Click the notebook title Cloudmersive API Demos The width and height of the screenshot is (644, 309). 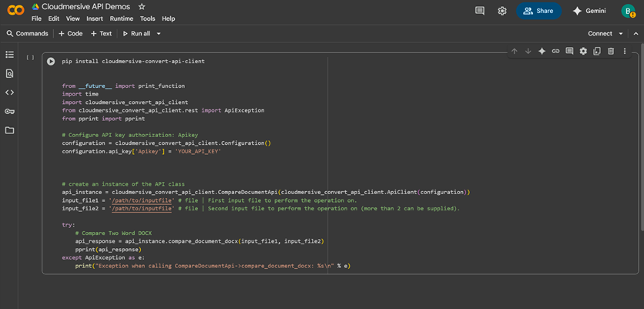click(x=86, y=7)
